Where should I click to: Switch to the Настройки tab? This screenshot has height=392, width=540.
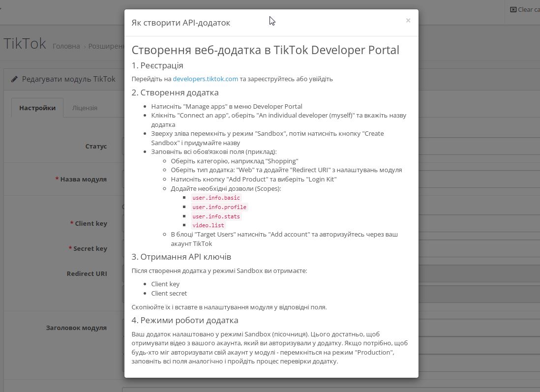pyautogui.click(x=37, y=108)
